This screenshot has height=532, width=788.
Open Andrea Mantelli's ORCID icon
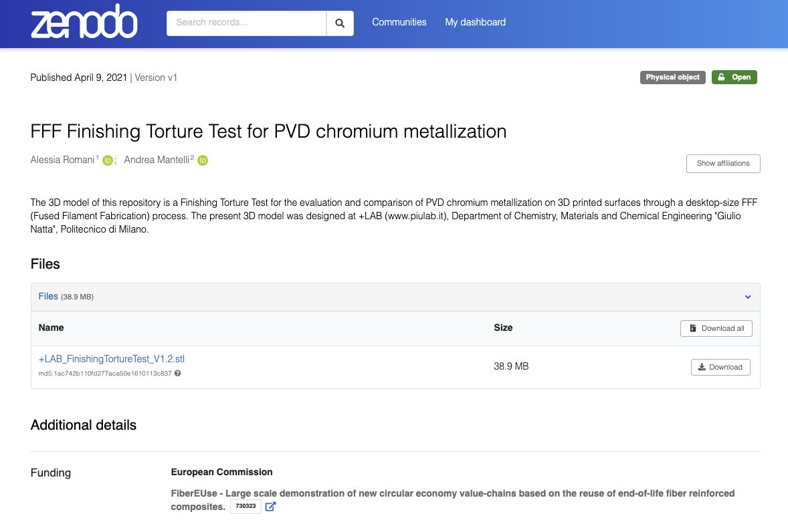(x=203, y=160)
